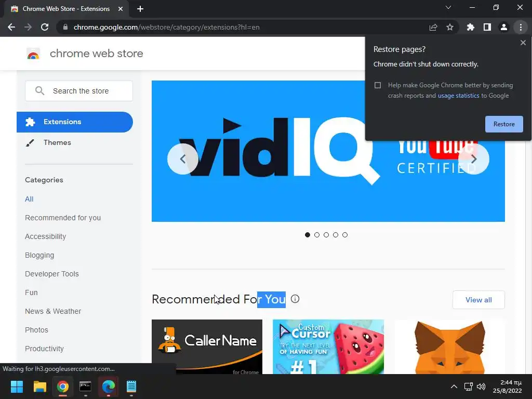The image size is (532, 399).
Task: Close the Chrome Web Store tab
Action: pyautogui.click(x=121, y=9)
